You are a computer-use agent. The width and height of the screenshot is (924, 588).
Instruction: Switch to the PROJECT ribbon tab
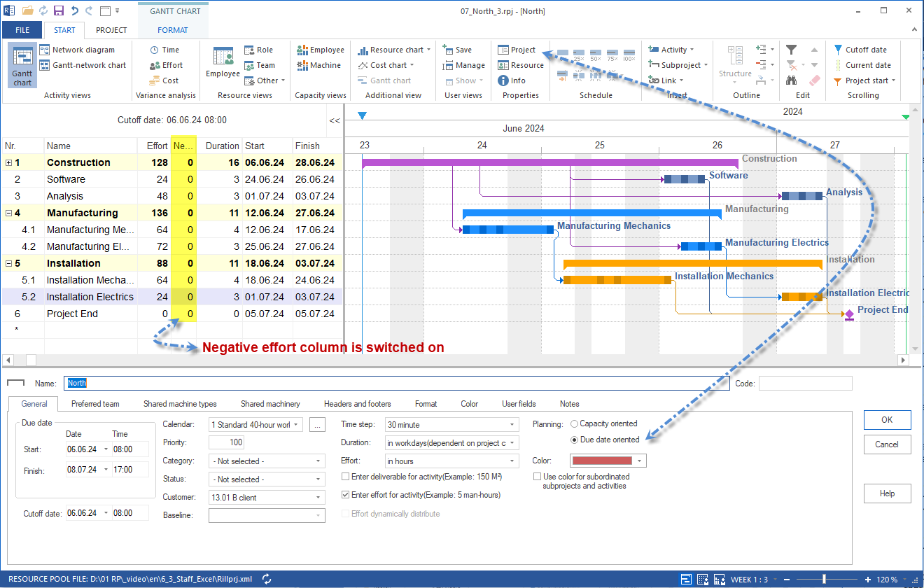point(111,30)
